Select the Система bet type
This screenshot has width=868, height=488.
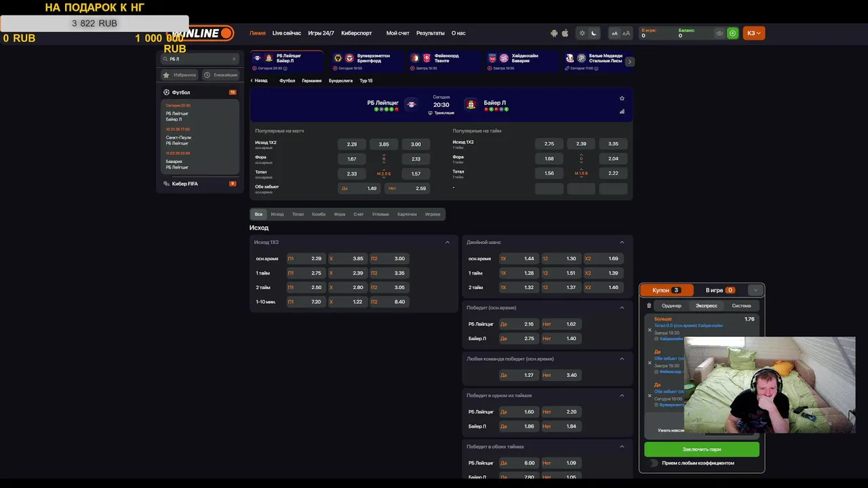point(741,306)
